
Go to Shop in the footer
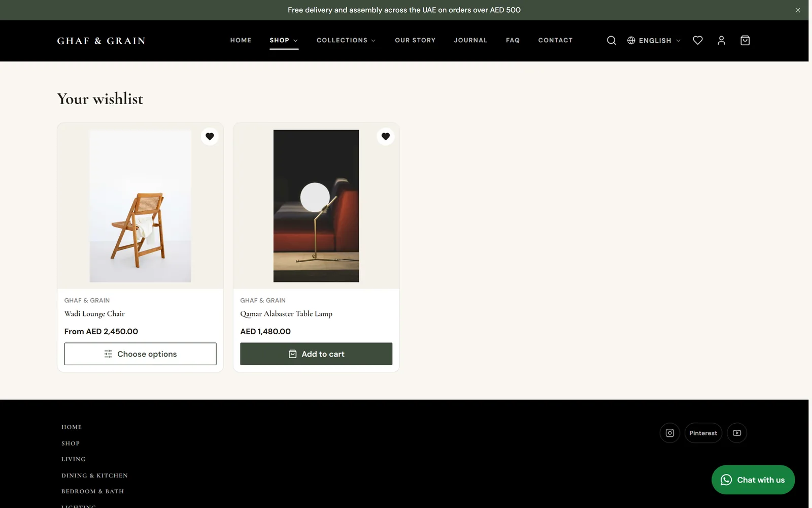pos(71,443)
